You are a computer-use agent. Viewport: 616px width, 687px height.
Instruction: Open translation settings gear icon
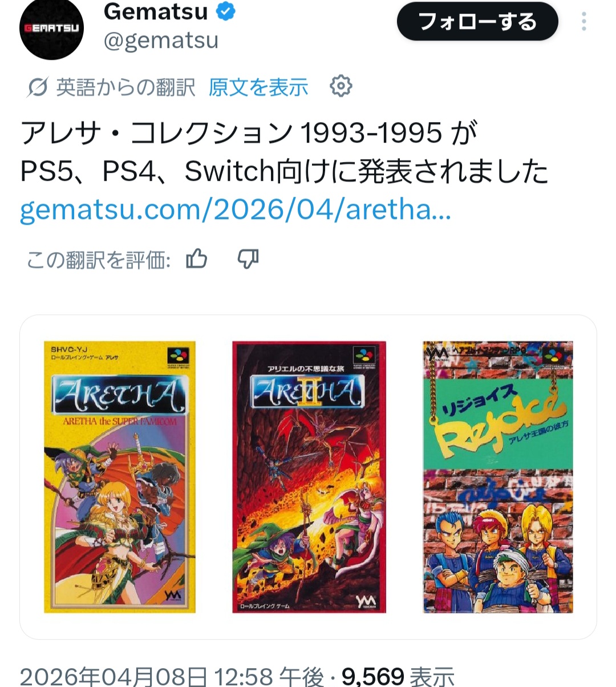(x=341, y=86)
